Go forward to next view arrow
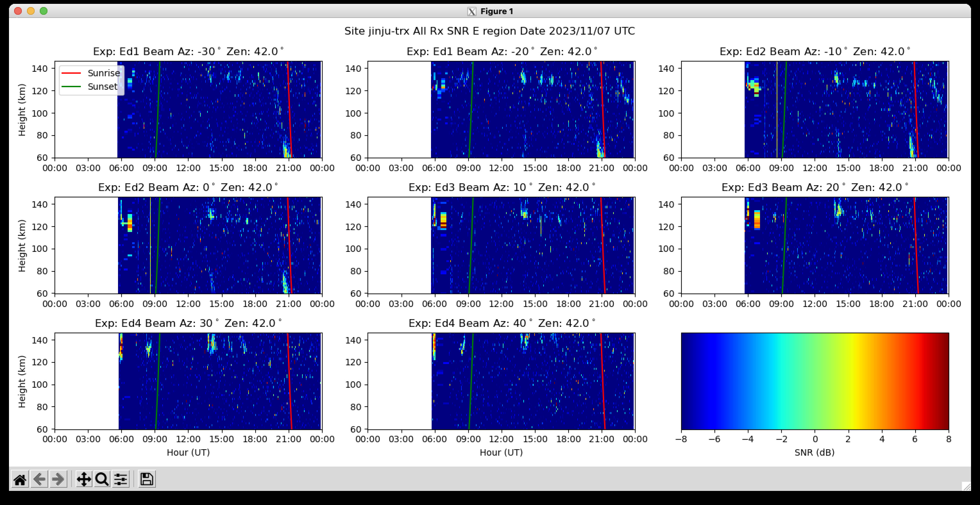 [x=58, y=479]
